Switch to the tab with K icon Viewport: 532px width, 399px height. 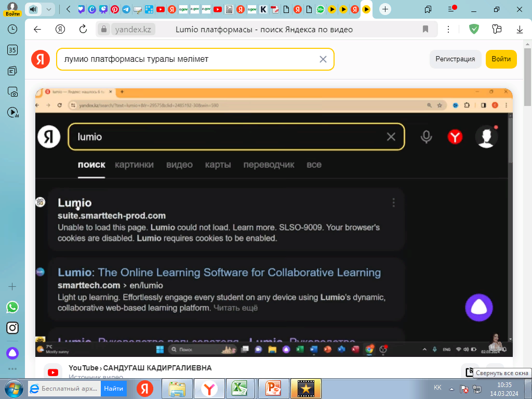(x=263, y=9)
